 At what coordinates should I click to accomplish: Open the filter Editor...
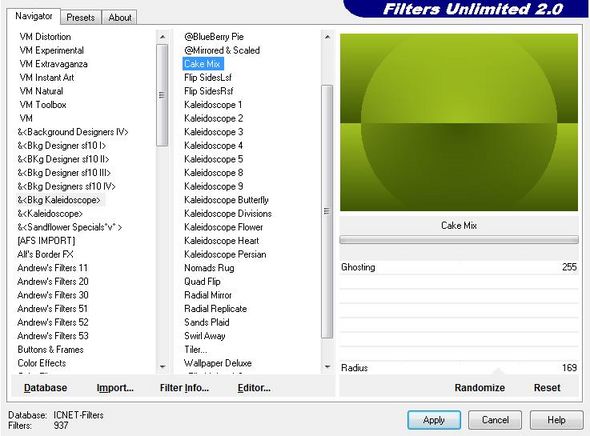tap(254, 387)
